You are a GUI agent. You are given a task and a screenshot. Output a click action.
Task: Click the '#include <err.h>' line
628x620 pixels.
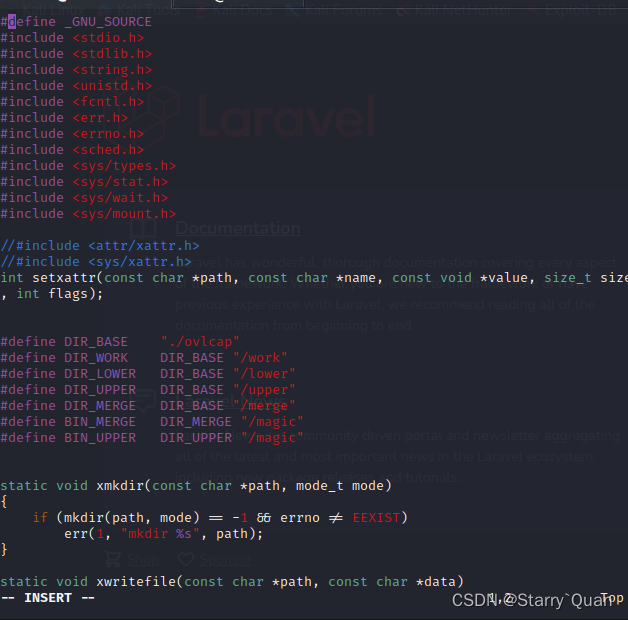(x=64, y=118)
